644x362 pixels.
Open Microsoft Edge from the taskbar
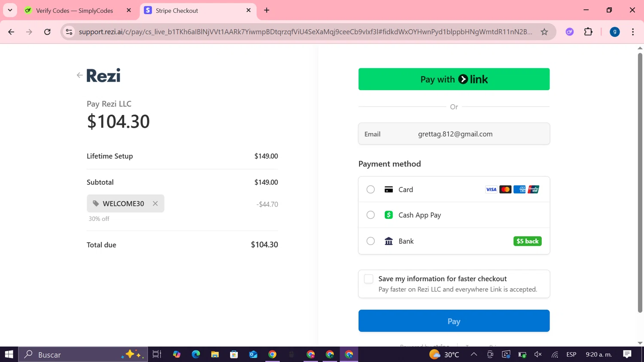point(196,354)
